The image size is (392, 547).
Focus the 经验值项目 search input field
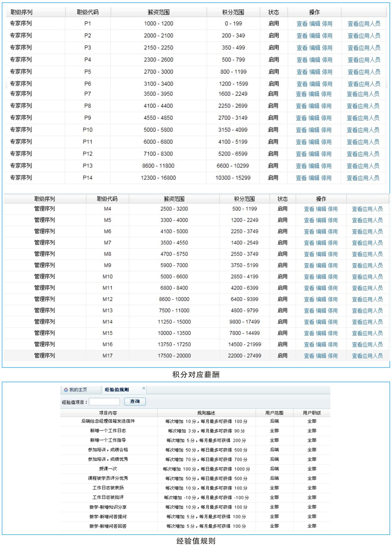(104, 401)
